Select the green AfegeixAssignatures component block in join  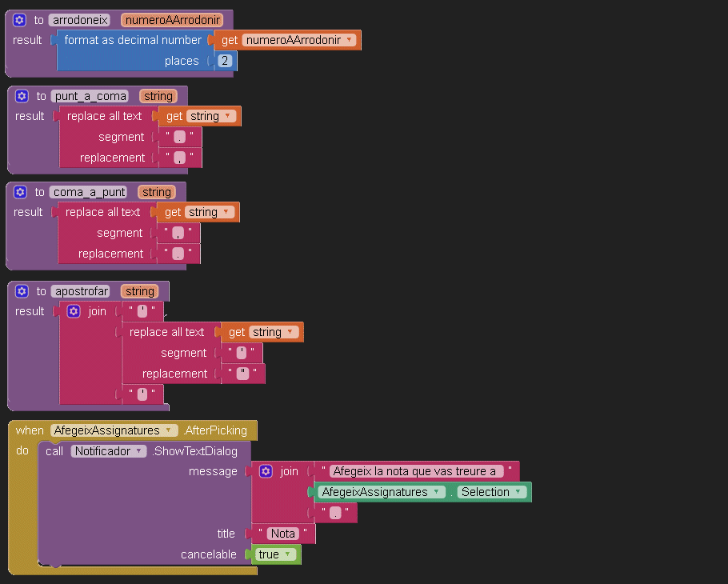pyautogui.click(x=376, y=492)
